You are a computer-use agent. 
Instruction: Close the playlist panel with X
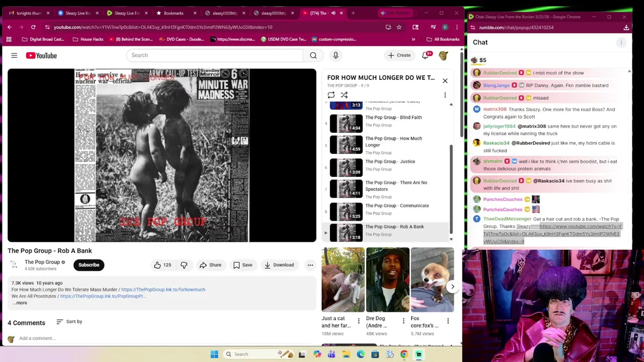click(445, 80)
